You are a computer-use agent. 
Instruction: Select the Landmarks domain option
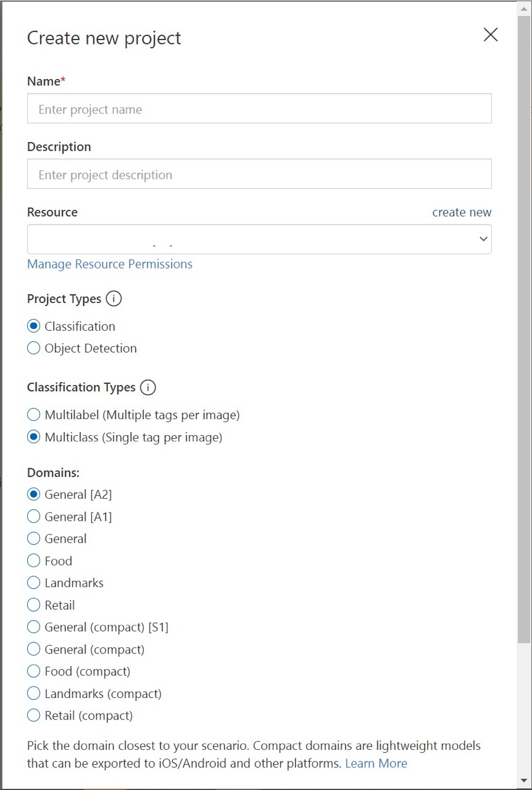pos(34,583)
